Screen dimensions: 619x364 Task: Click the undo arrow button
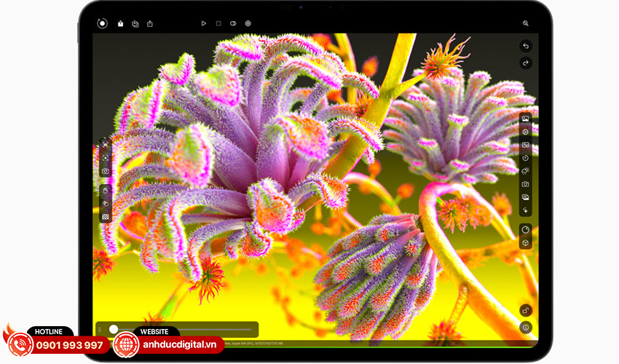click(526, 46)
